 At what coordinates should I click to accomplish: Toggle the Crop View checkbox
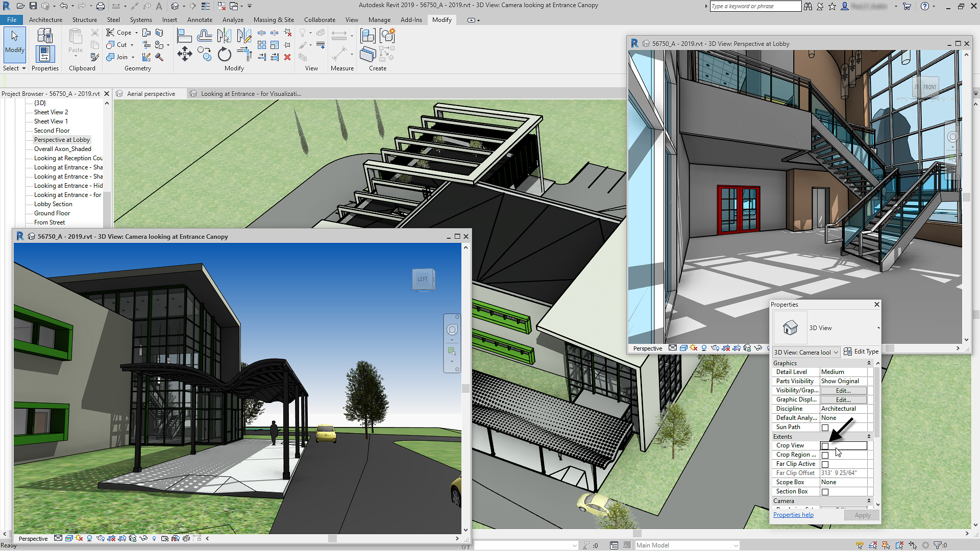825,445
